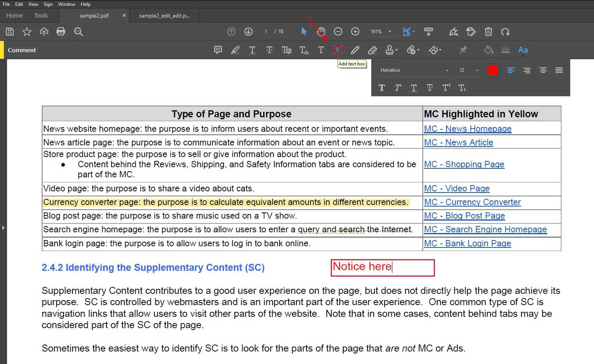Viewport: 594px width, 364px height.
Task: Select the text highlighter tool
Action: point(235,50)
